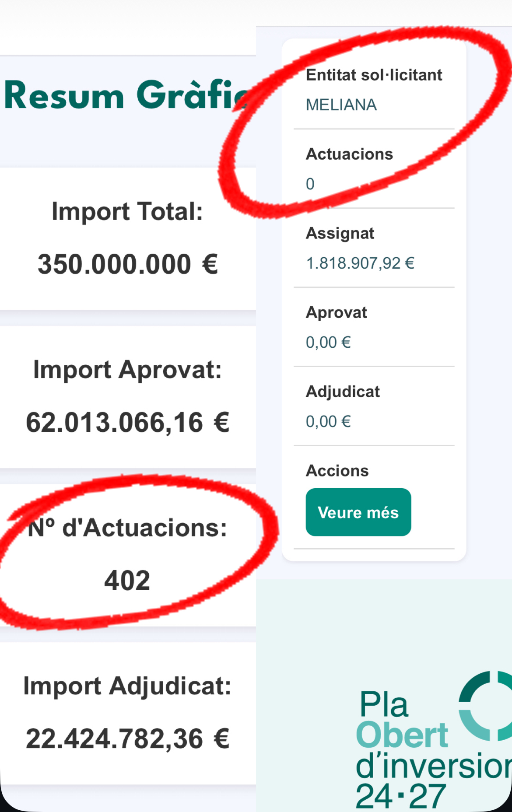The height and width of the screenshot is (812, 512).
Task: Click the MELIANA entity name
Action: pos(341,105)
